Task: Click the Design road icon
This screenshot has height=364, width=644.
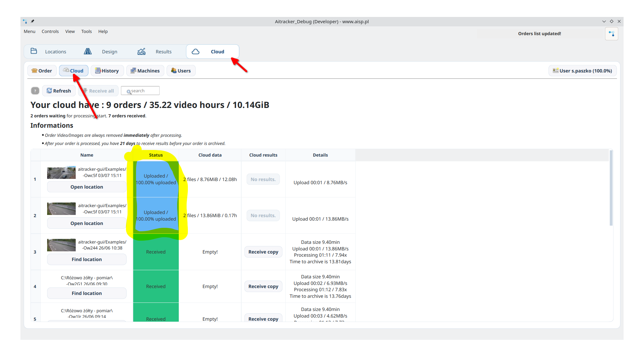Action: (88, 51)
